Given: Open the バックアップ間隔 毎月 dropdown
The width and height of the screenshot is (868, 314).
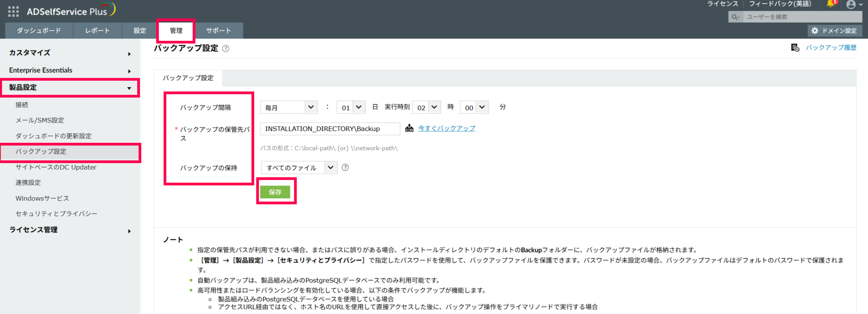Looking at the screenshot, I should (289, 107).
